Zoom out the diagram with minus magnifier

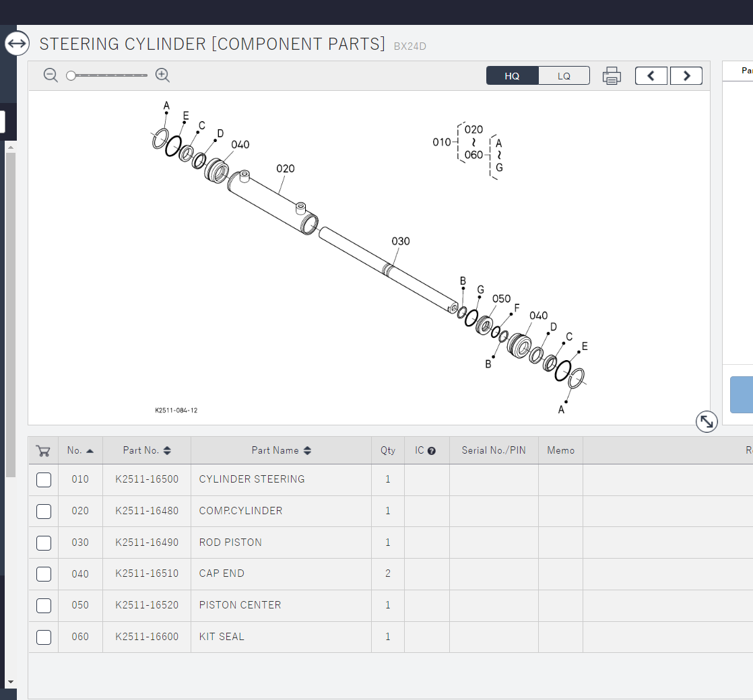click(51, 75)
